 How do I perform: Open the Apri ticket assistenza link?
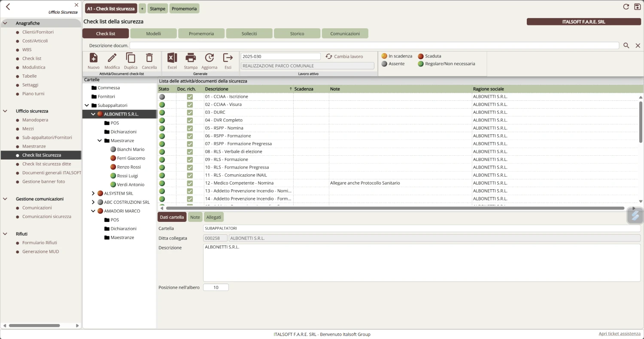click(619, 334)
